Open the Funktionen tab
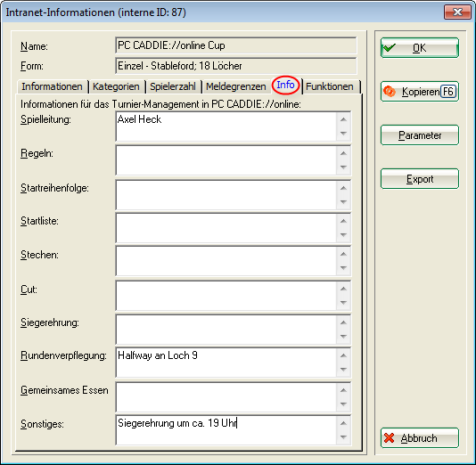476x465 pixels. [x=330, y=86]
